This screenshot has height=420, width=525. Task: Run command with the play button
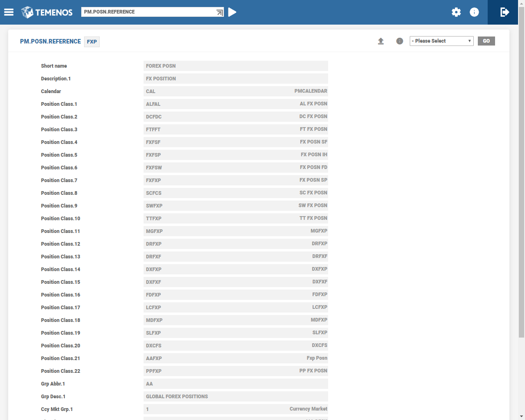coord(232,12)
